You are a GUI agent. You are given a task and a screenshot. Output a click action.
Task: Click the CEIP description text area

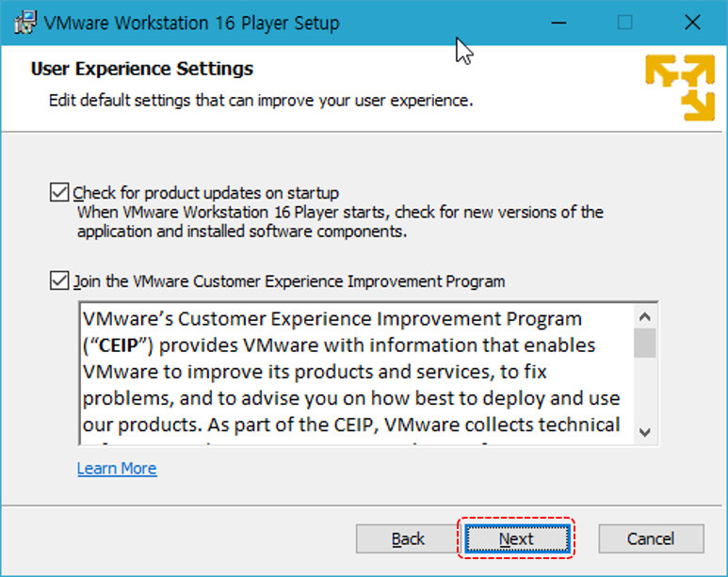coord(356,374)
